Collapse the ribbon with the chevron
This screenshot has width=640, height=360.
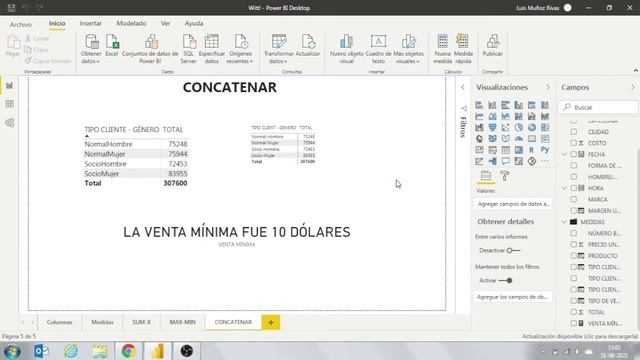coord(636,71)
